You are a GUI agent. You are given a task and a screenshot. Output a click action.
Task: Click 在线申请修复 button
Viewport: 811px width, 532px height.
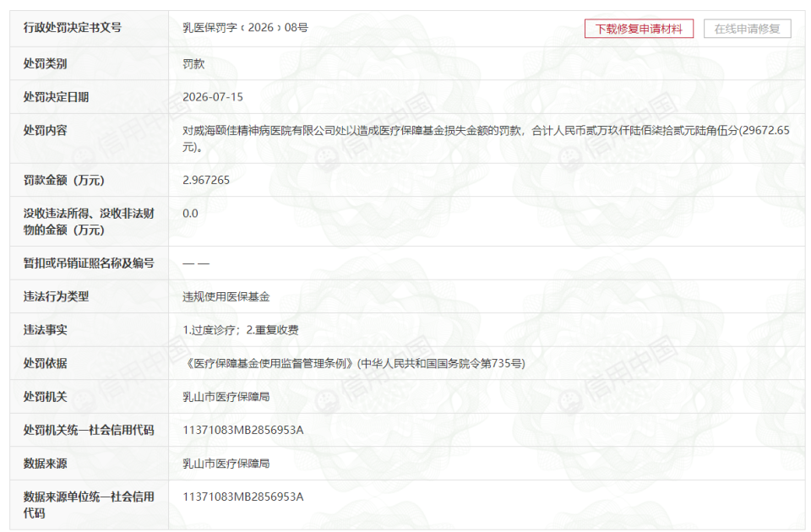tap(747, 29)
